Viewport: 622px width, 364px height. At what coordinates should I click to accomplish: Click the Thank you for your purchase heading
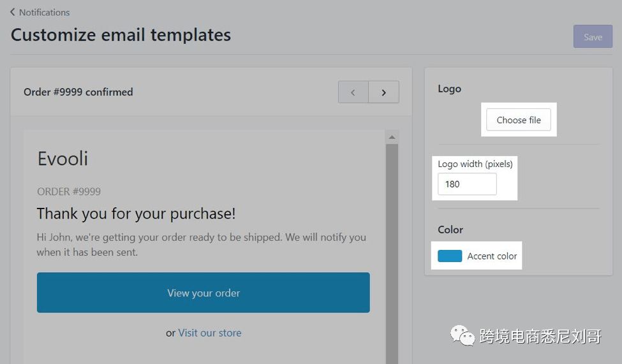136,214
